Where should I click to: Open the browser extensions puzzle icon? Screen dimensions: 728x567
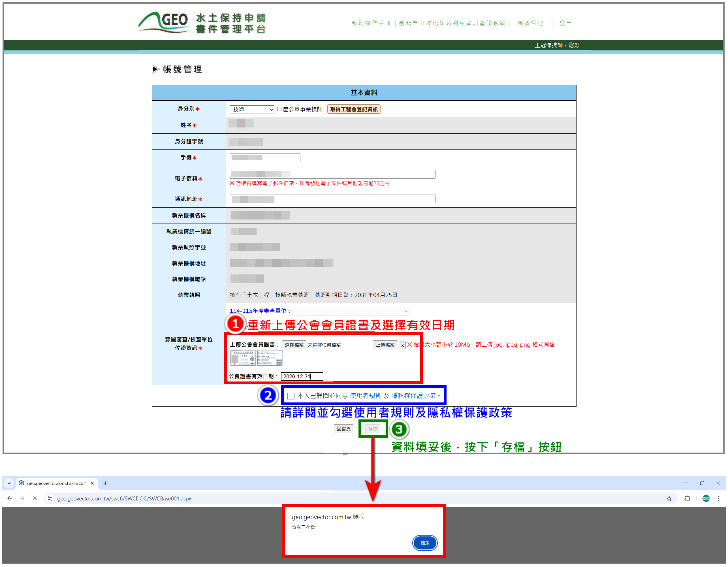click(687, 498)
